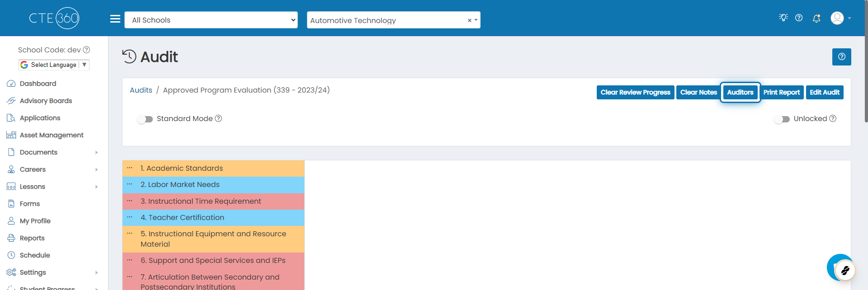This screenshot has height=290, width=868.
Task: Open the Select Language dropdown
Action: 54,65
